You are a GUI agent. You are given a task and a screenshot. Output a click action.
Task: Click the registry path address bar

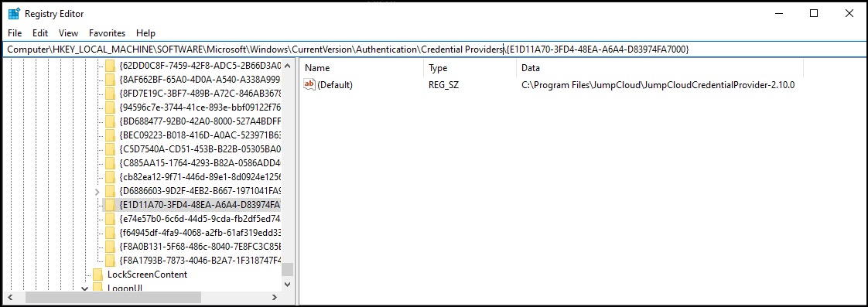[x=434, y=49]
